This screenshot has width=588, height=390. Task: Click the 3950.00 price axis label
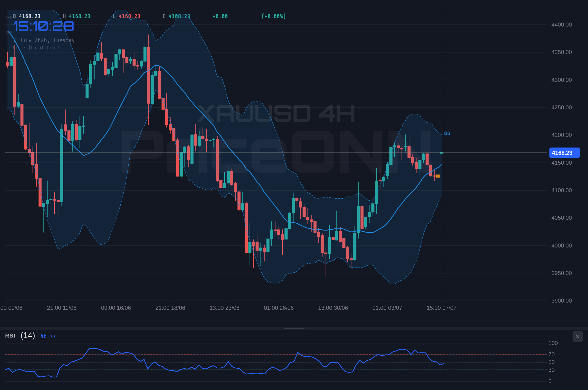pyautogui.click(x=562, y=273)
